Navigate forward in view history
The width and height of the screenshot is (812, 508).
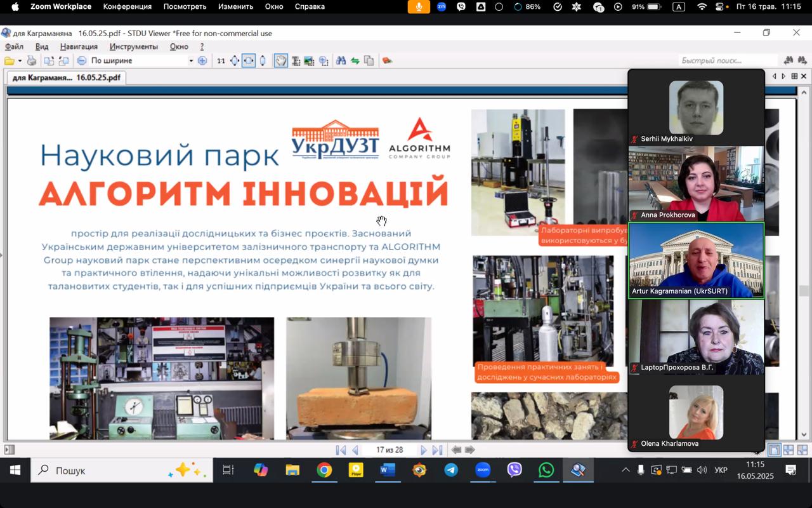[x=470, y=450]
